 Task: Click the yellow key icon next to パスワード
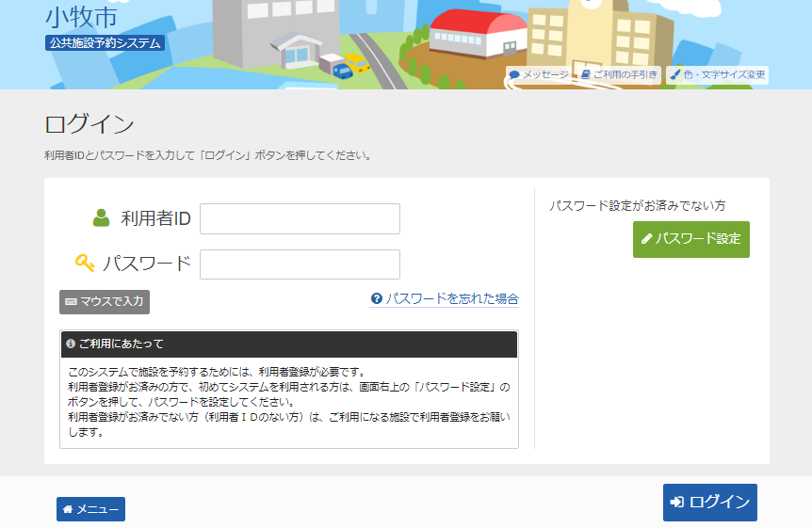[86, 264]
